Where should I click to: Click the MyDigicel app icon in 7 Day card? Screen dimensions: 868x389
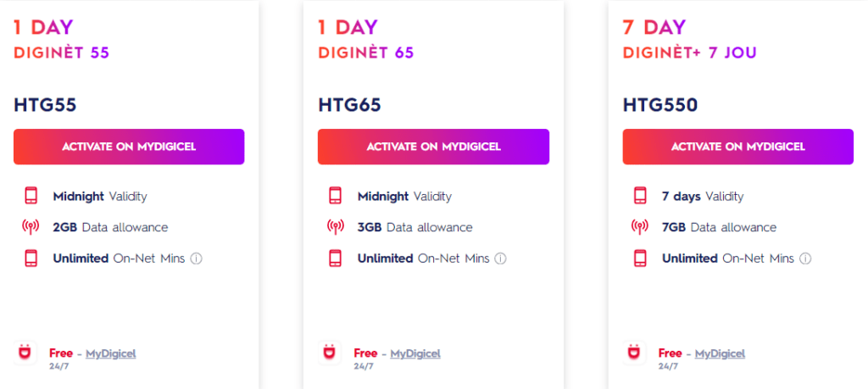point(634,353)
